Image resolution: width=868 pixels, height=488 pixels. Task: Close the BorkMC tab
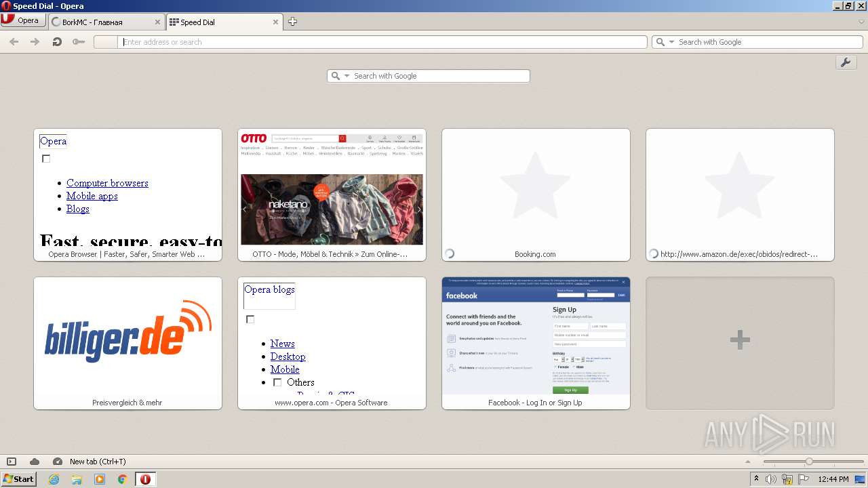(157, 22)
